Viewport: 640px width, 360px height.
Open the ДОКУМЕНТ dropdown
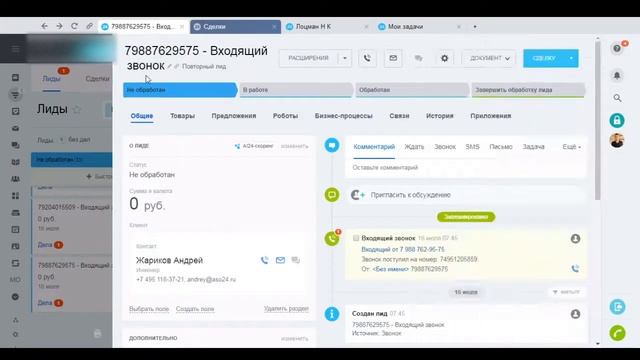pos(489,58)
